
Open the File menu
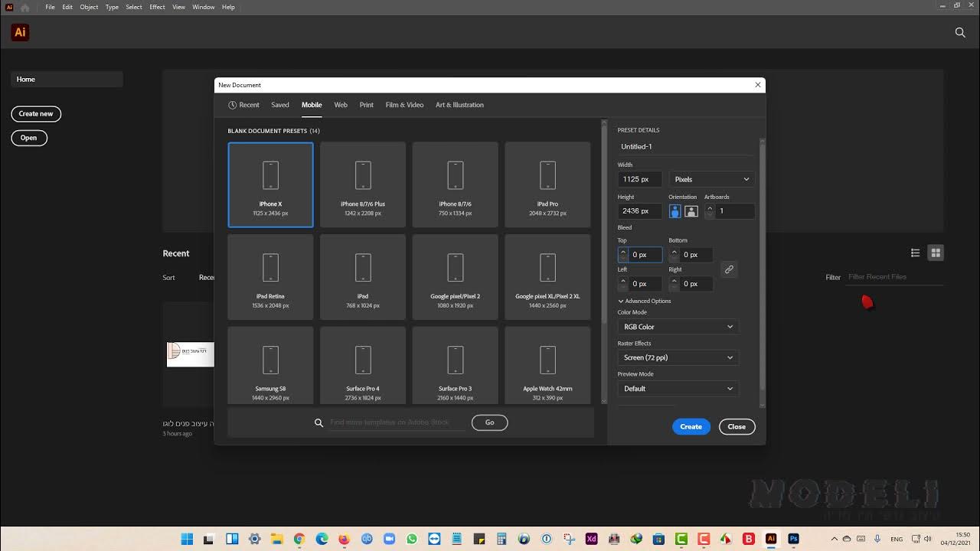coord(50,7)
